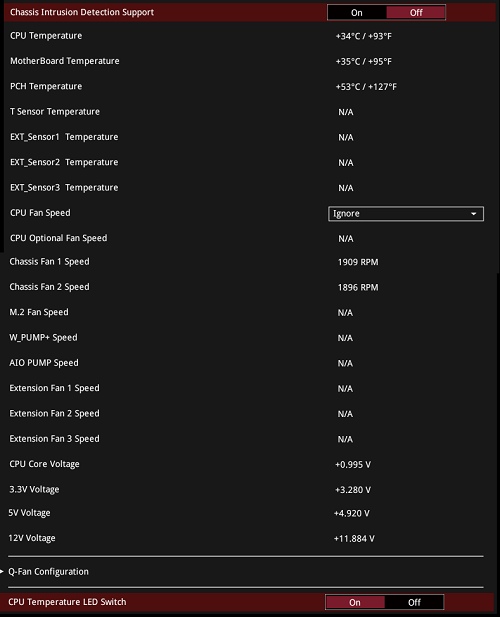Click the W_PUMP+ Speed label
Viewport: 500px width, 617px height.
point(43,338)
